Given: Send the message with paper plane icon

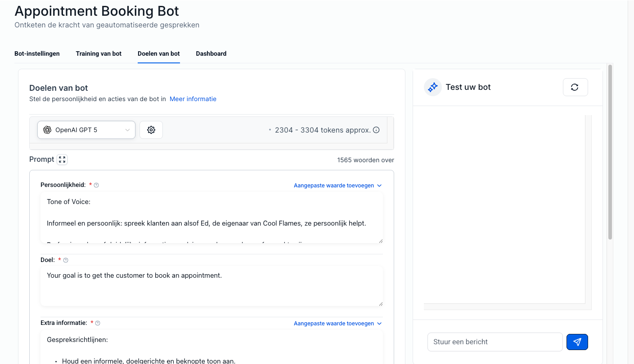Looking at the screenshot, I should 577,342.
